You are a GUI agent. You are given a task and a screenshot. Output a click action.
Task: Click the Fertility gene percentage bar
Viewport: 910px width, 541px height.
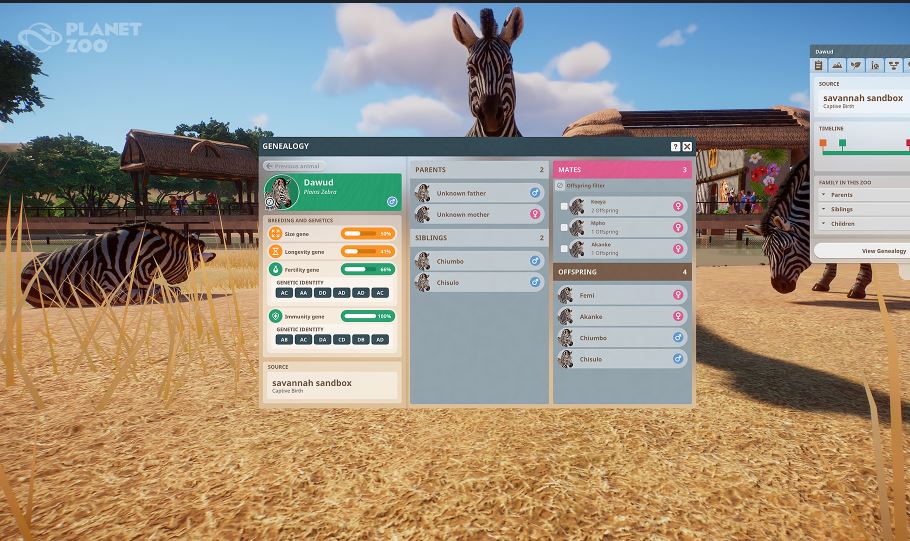tap(368, 269)
